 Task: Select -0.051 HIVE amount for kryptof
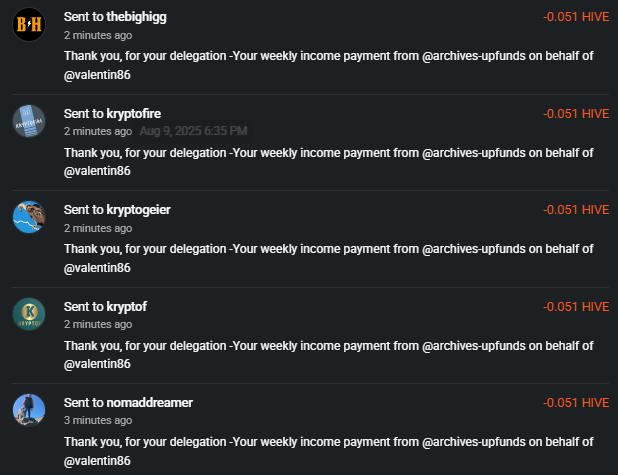coord(576,306)
